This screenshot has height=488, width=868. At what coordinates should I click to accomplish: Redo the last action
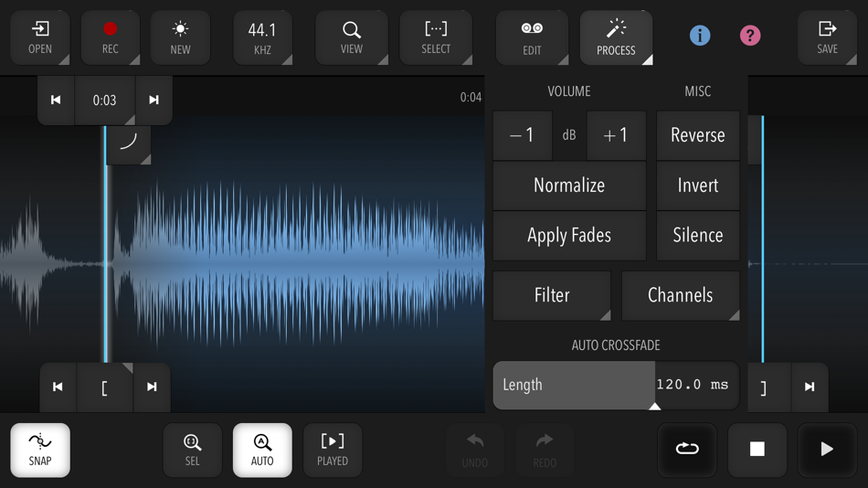[x=545, y=451]
